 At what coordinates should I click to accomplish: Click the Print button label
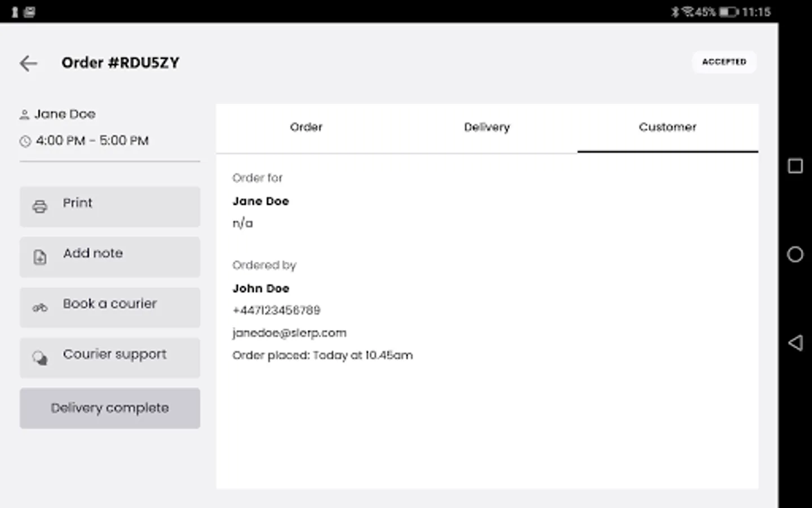click(77, 203)
